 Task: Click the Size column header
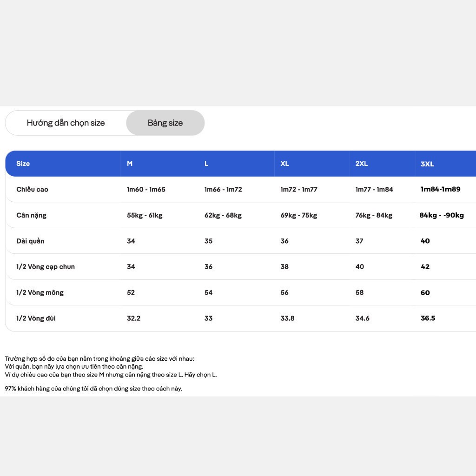(x=23, y=164)
